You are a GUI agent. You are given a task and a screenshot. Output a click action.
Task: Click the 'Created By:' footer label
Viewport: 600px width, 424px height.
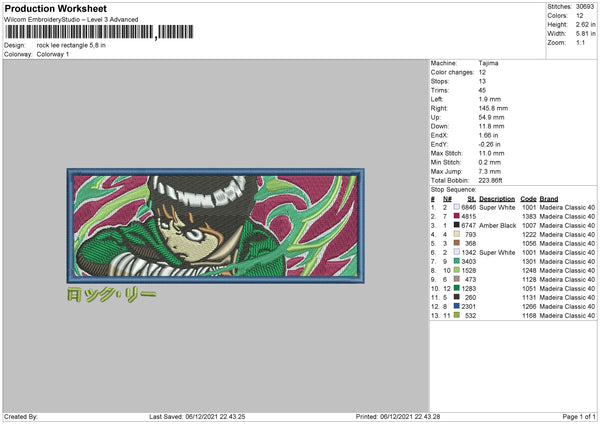(21, 416)
